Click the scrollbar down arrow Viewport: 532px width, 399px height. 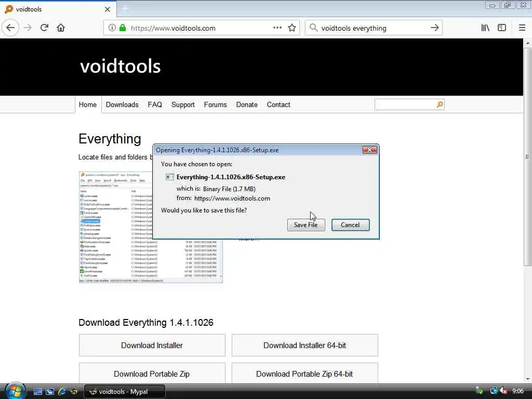tap(527, 379)
